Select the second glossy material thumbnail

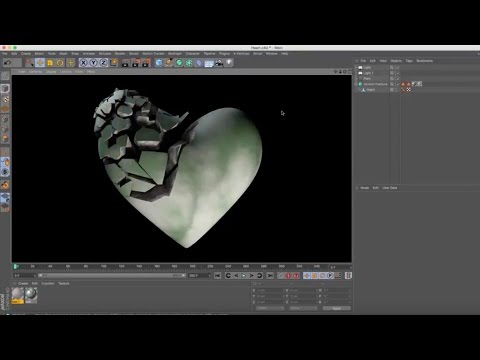coord(31,295)
